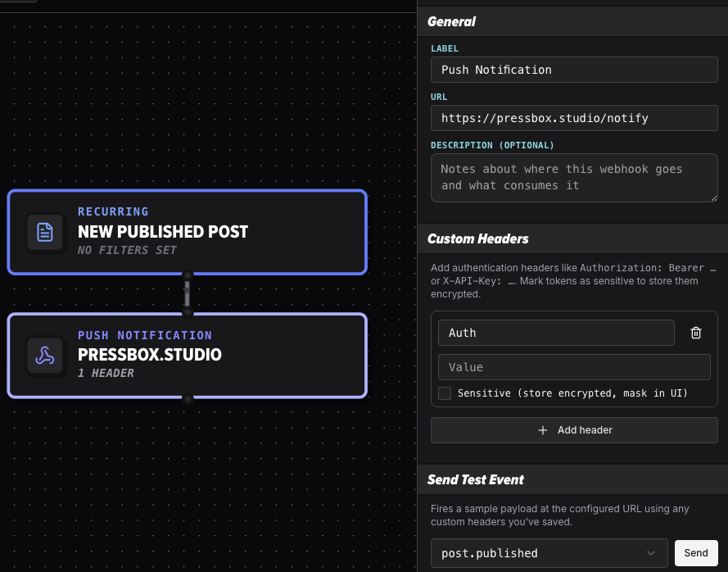
Task: Click connector dot atop Pressbox.studio node
Action: (187, 311)
